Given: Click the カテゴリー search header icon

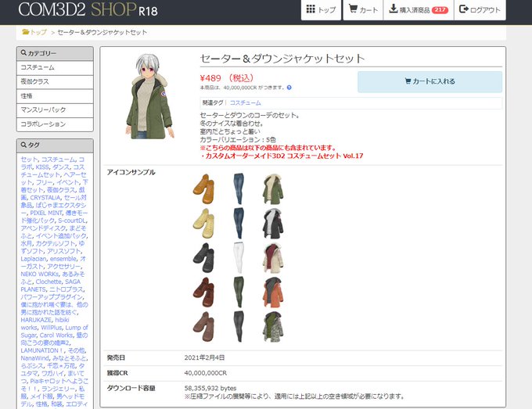Looking at the screenshot, I should coord(23,53).
